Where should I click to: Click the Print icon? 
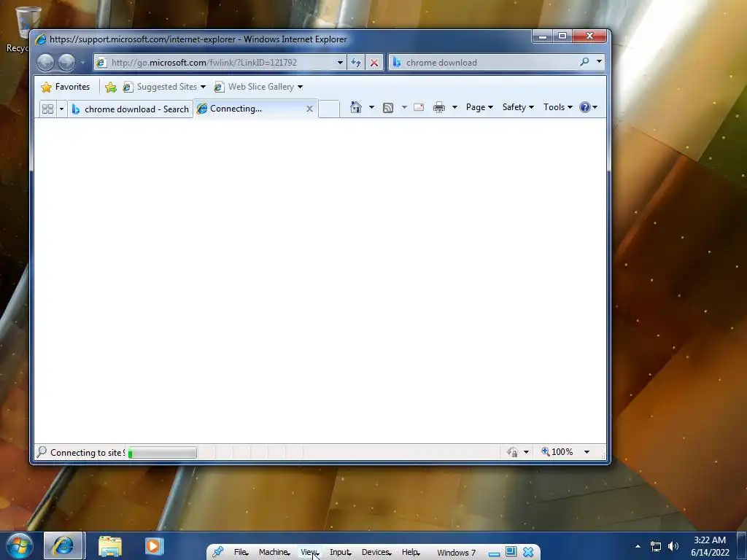438,108
